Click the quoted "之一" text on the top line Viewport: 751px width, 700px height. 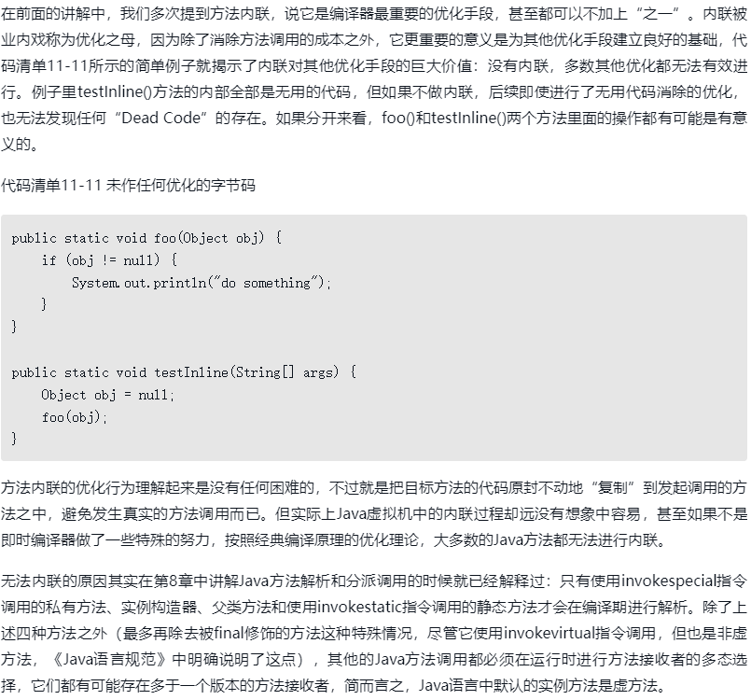tap(661, 14)
